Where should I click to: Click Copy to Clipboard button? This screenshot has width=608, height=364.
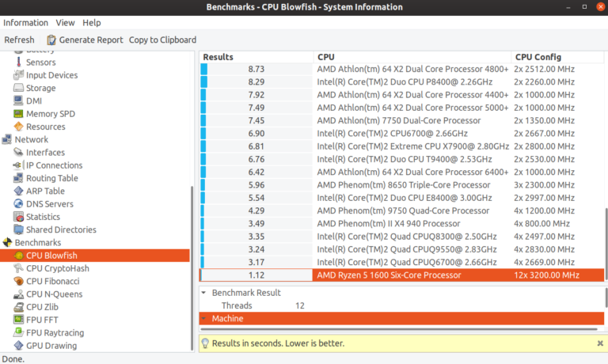tap(162, 40)
